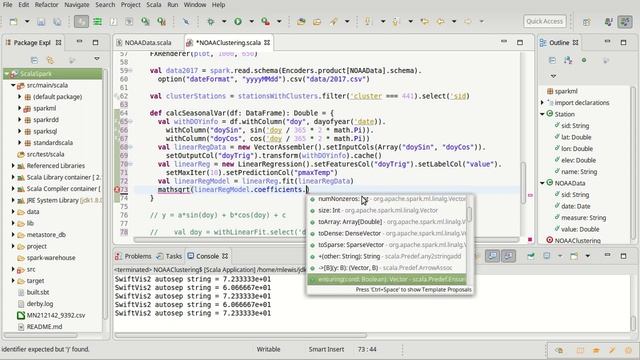Open the Debug configurations dropdown arrow

(x=224, y=21)
